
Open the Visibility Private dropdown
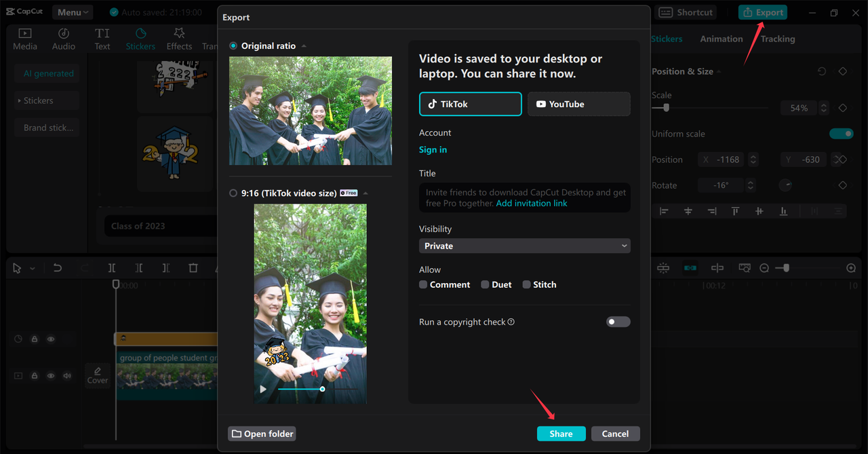pos(525,246)
